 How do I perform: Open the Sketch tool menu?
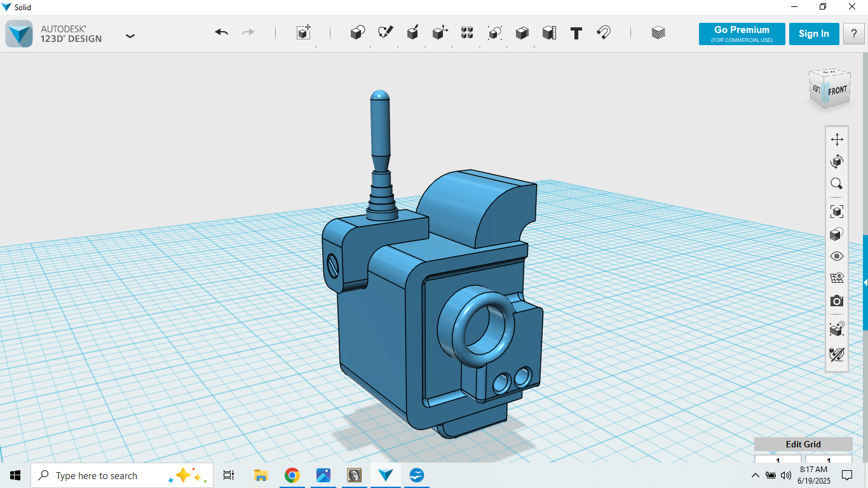pos(385,33)
